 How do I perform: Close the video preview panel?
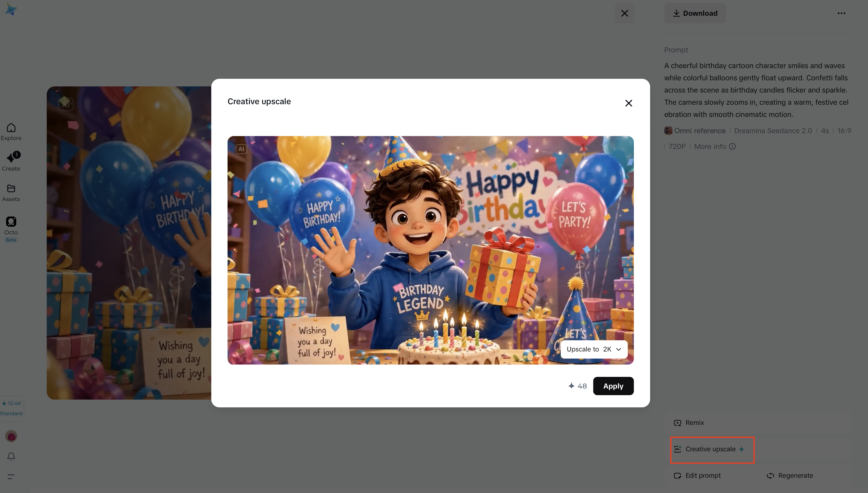[624, 13]
